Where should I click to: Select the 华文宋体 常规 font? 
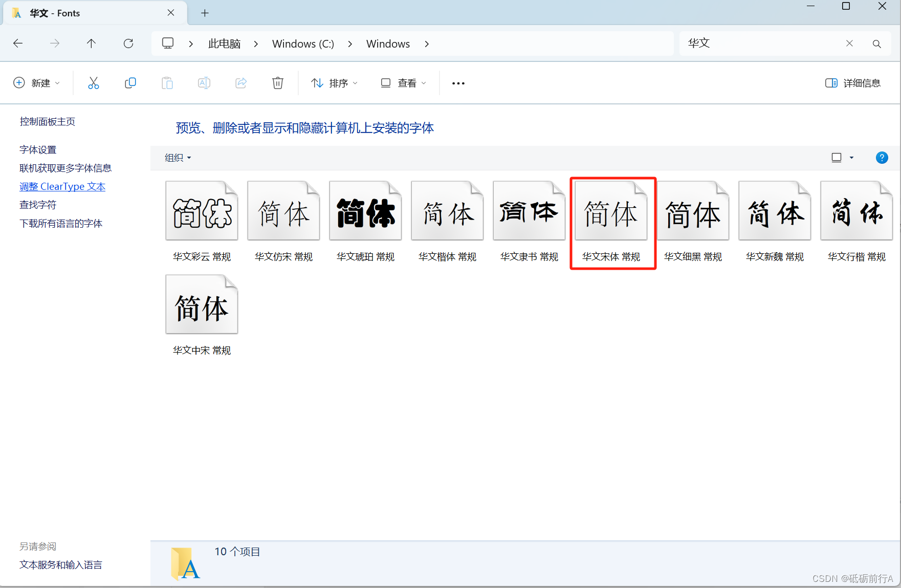point(611,222)
